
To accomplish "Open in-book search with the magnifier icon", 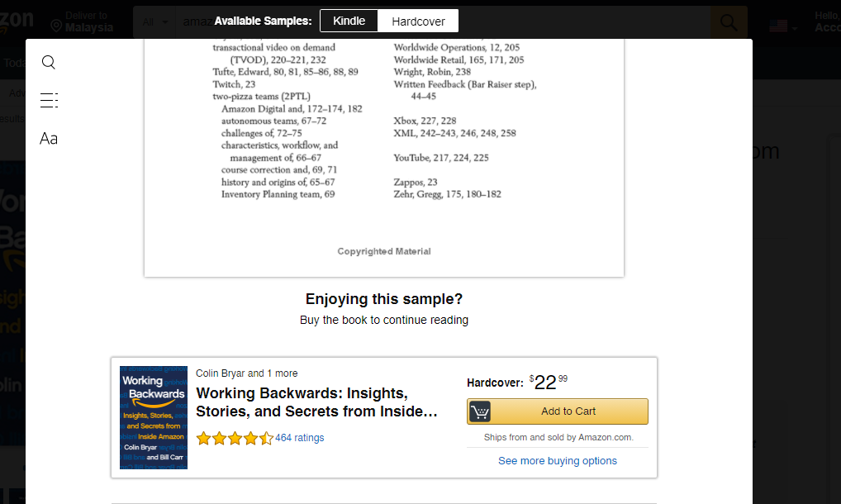I will click(x=48, y=61).
